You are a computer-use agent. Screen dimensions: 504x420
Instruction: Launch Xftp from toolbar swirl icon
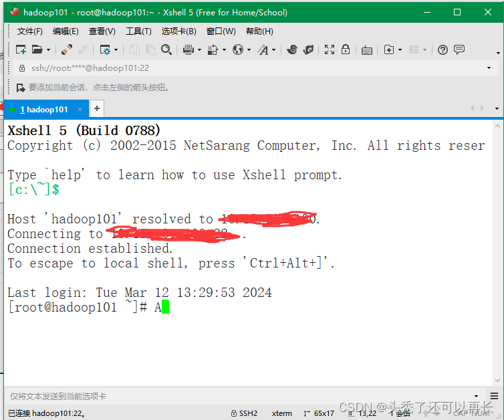click(292, 50)
